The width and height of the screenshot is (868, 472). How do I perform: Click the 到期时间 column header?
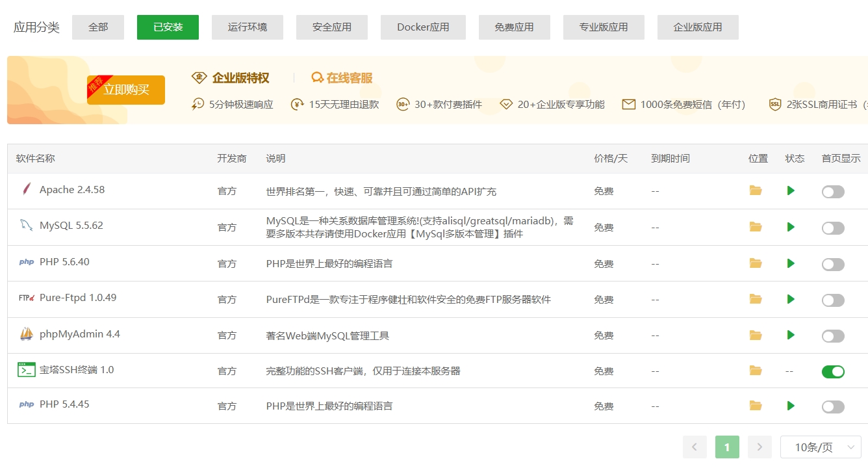point(670,159)
